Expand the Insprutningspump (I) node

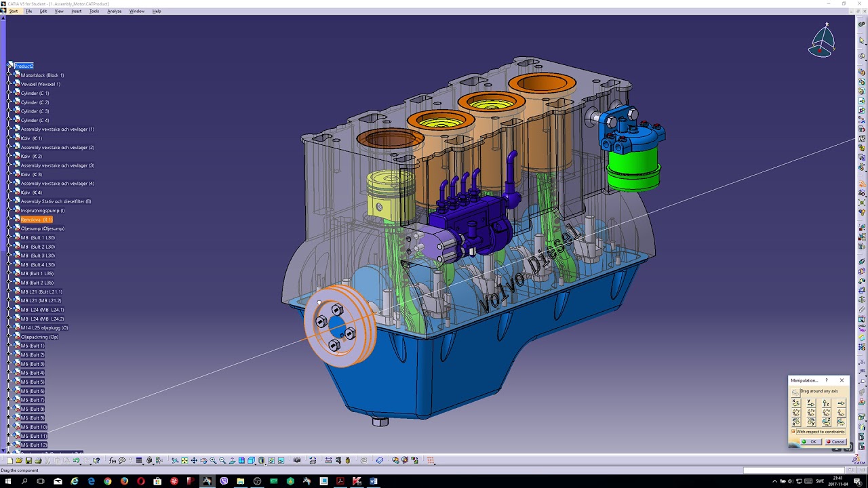[9, 211]
